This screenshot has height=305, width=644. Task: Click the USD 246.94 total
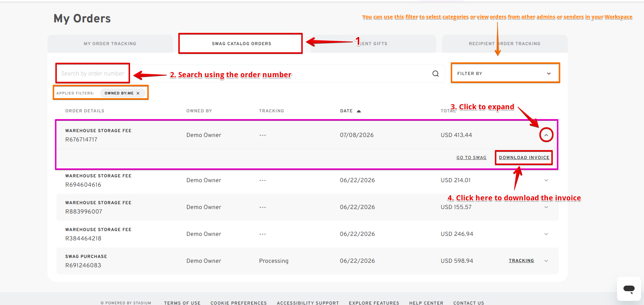coord(457,234)
